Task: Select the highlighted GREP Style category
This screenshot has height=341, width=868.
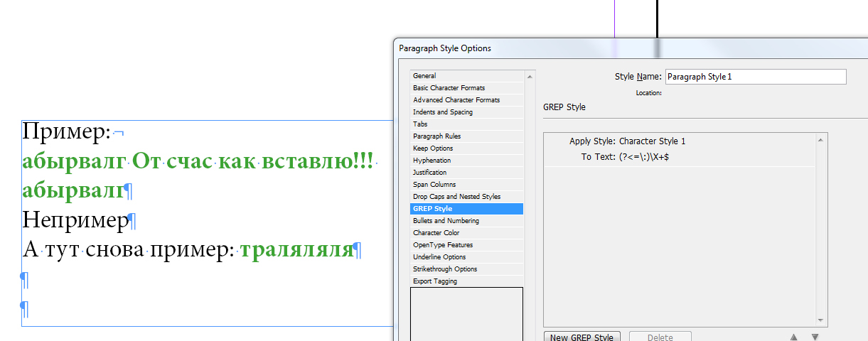Action: pos(467,209)
